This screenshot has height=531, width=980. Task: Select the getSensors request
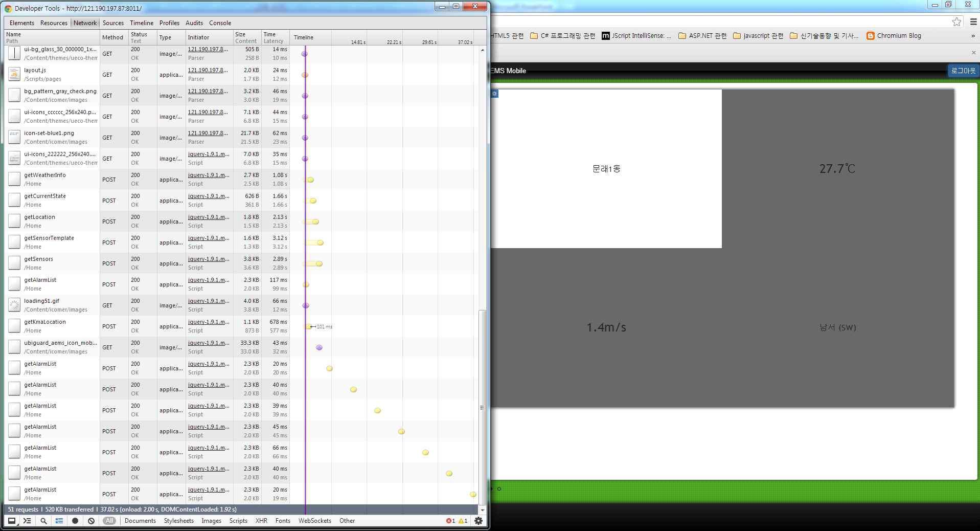coord(241,263)
